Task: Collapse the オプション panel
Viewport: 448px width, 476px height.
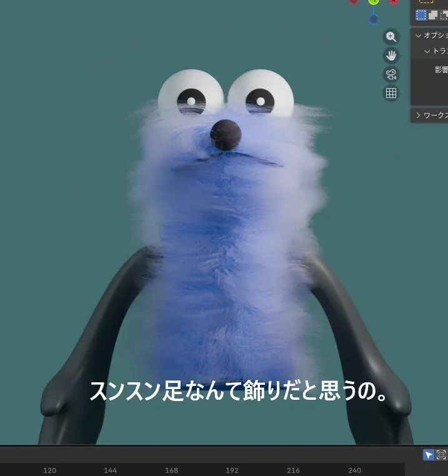Action: pyautogui.click(x=418, y=36)
